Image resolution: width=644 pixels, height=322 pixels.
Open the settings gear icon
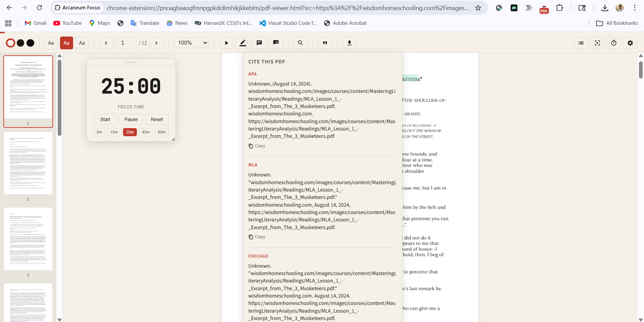click(x=630, y=43)
